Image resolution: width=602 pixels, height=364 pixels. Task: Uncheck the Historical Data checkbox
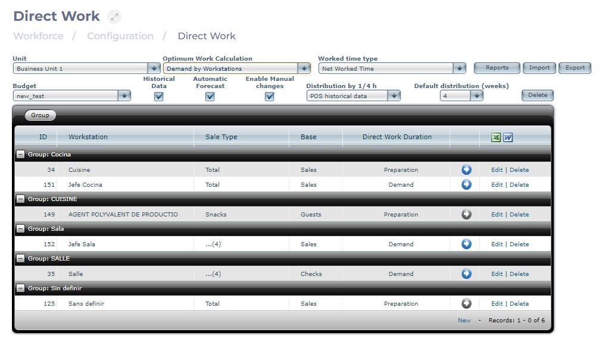pyautogui.click(x=159, y=96)
